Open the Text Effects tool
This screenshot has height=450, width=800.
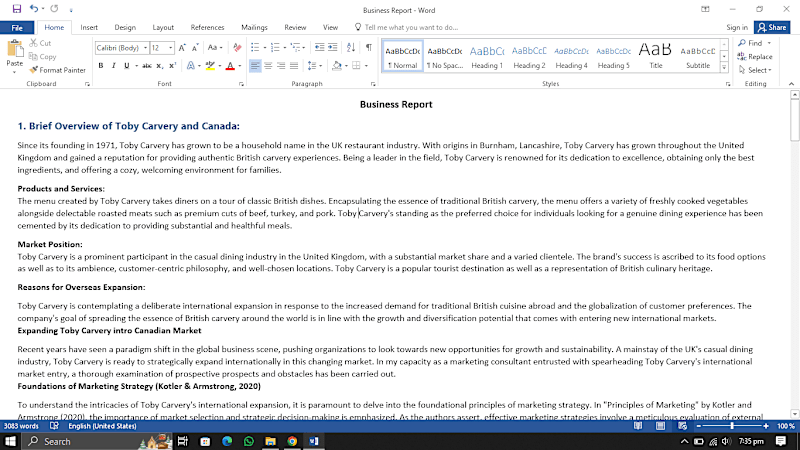point(190,66)
